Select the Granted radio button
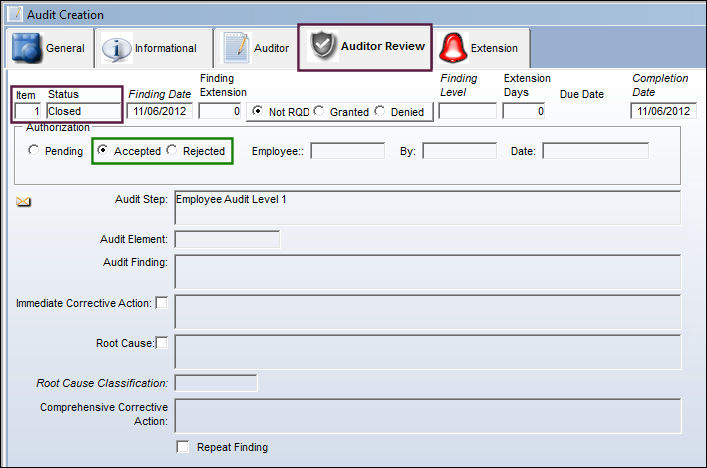 (319, 110)
